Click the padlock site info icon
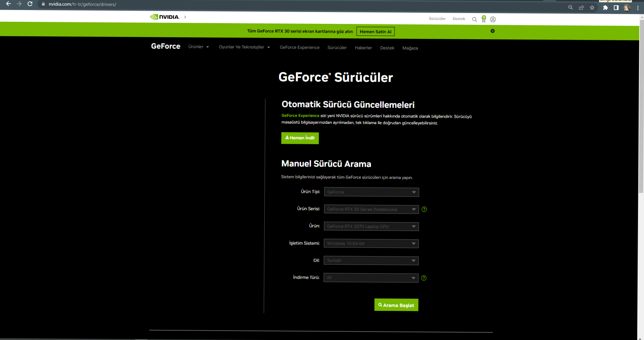 tap(43, 4)
